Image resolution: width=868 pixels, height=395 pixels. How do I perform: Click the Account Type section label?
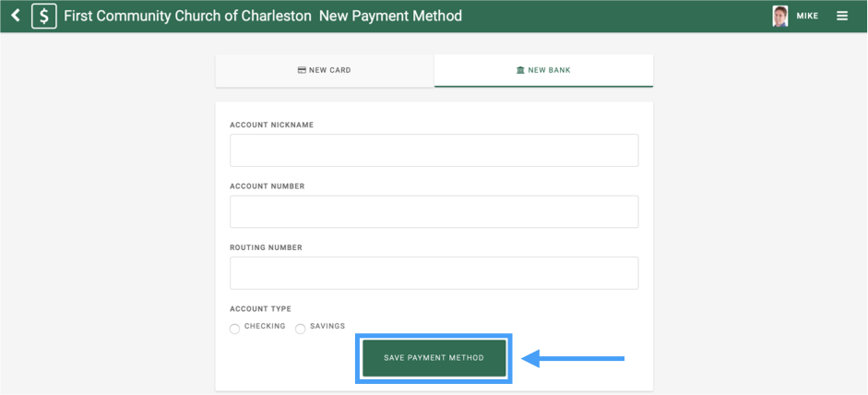point(260,309)
